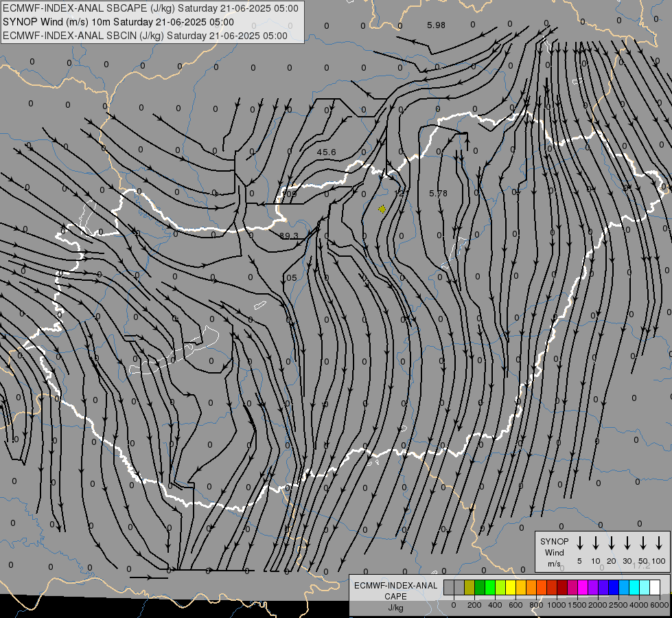672x618 pixels.
Task: Click the wind legend arrow above 20
Action: 612,543
